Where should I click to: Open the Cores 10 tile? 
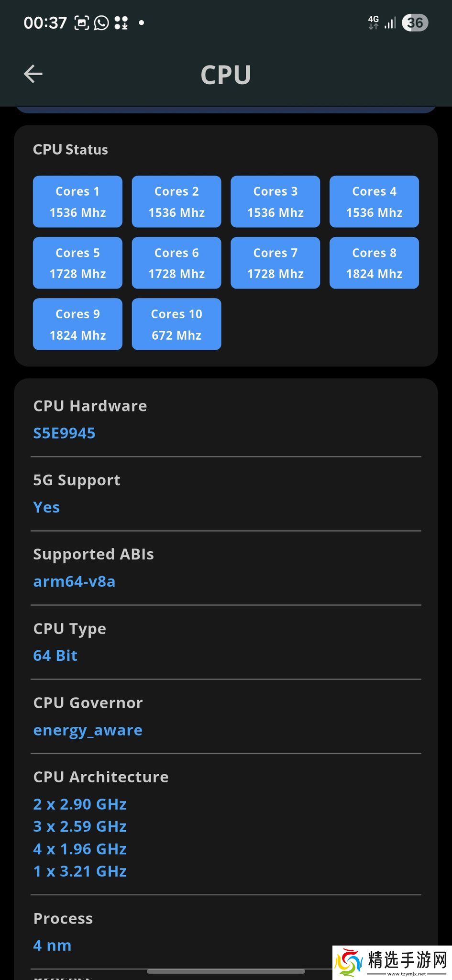click(x=176, y=324)
